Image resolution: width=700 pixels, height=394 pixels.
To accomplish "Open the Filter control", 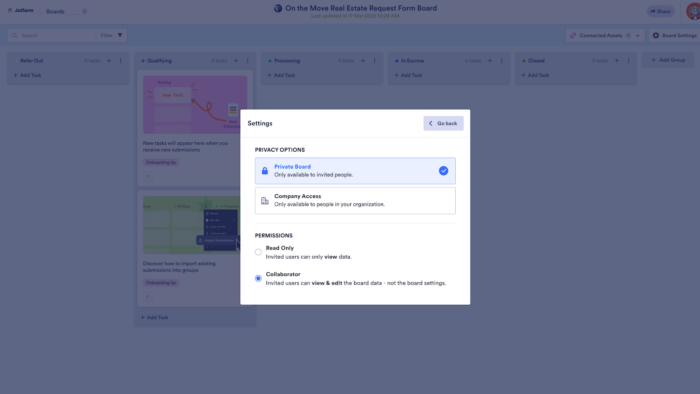I will pos(111,35).
